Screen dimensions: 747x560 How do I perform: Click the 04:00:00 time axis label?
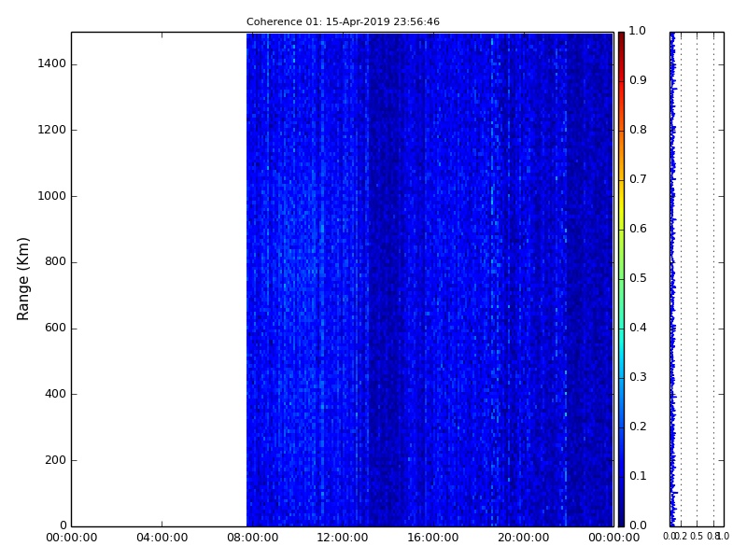point(162,539)
